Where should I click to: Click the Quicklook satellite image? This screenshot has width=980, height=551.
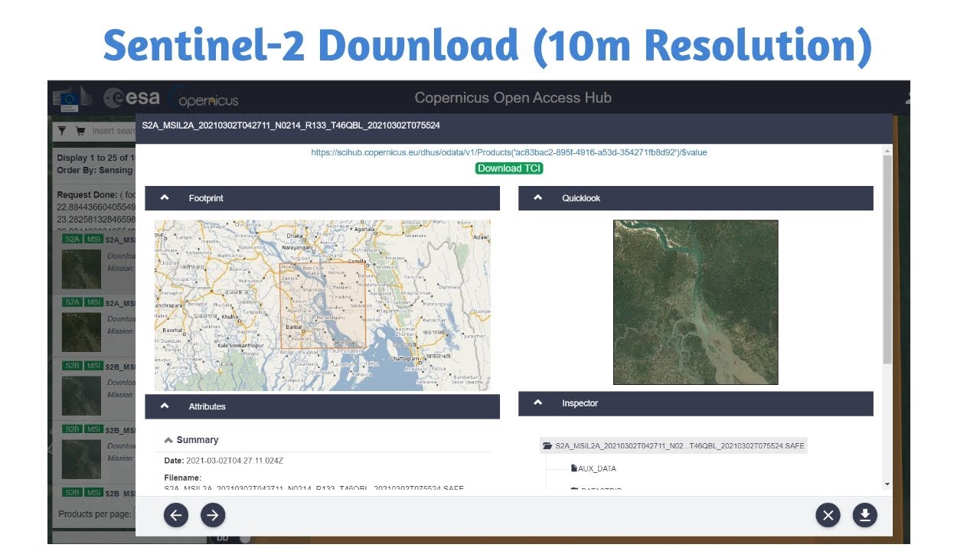pos(696,302)
